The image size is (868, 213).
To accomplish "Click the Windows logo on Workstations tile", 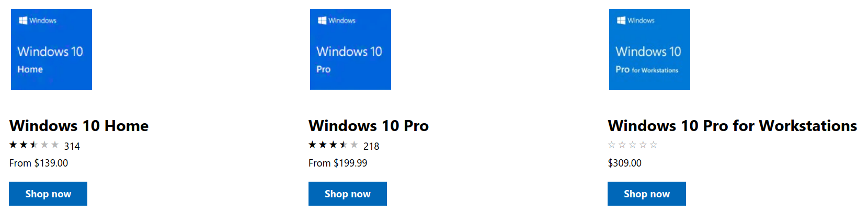I will [x=621, y=20].
